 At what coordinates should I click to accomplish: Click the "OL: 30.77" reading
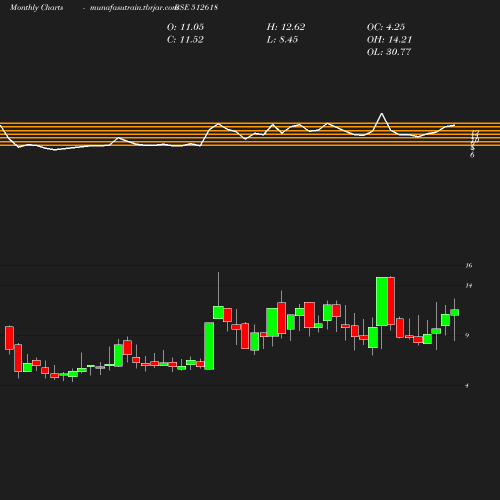389,52
